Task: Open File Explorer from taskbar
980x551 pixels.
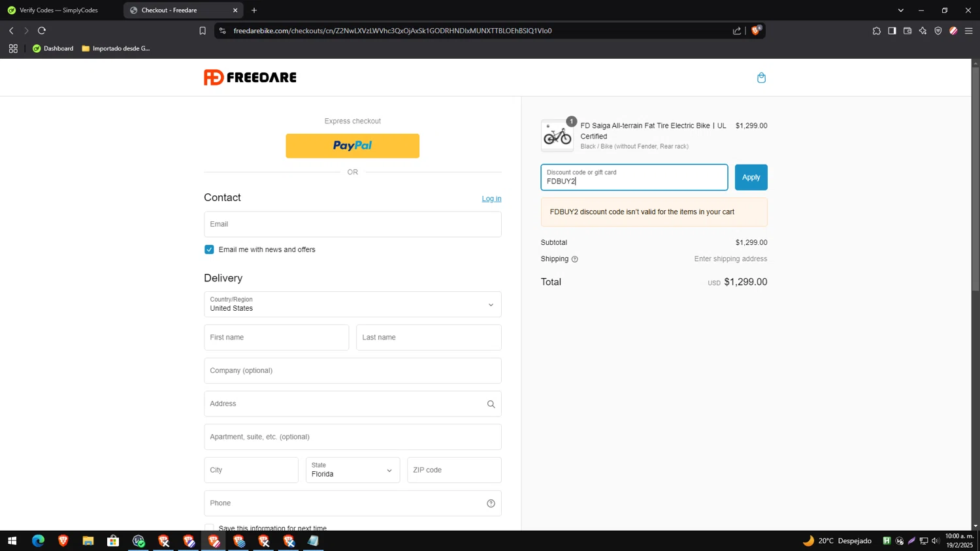Action: click(88, 541)
